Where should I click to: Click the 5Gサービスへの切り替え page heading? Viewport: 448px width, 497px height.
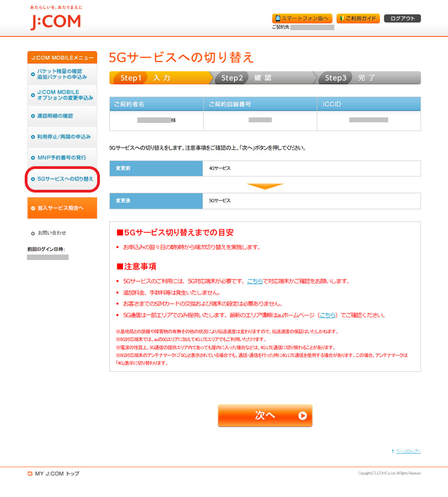coord(181,58)
